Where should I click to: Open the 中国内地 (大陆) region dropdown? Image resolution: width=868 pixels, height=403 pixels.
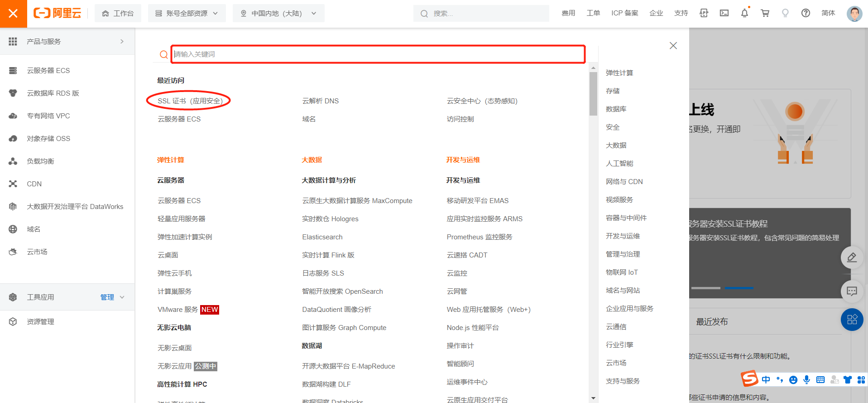click(x=278, y=14)
